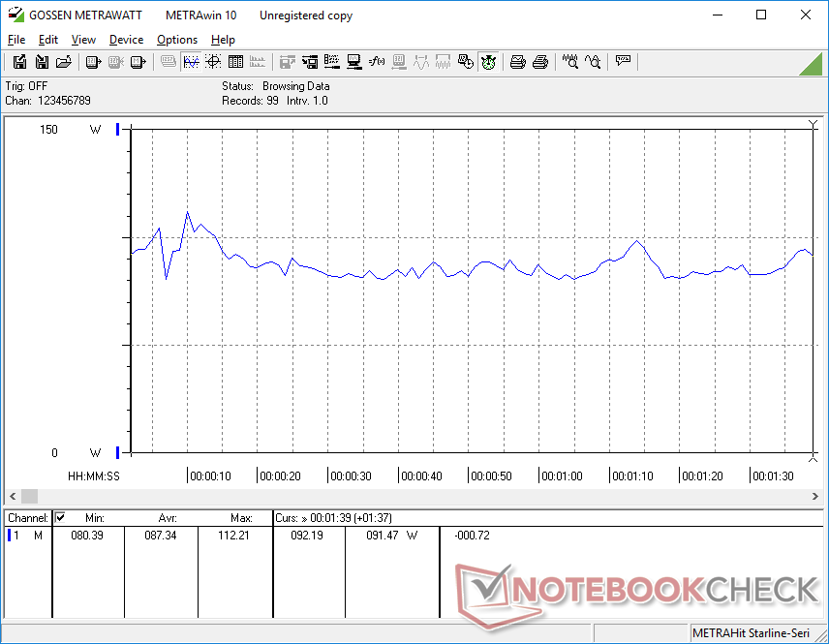Click METRAHit Starline-Seri status bar entry
Screen dimensions: 829x644
[751, 633]
